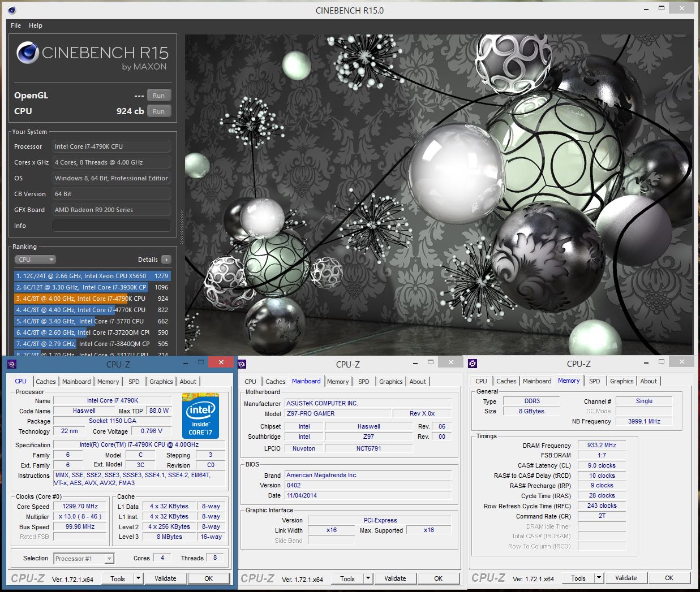Go to CPU tab in right CPU-Z window
700x592 pixels.
click(x=481, y=381)
